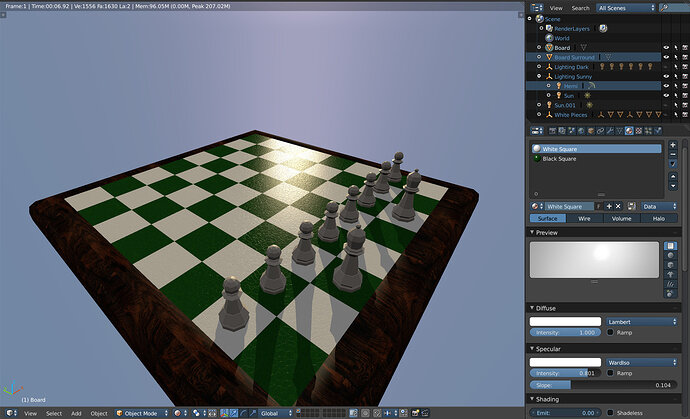This screenshot has width=690, height=419.
Task: Open the 3D viewport Select menu
Action: pyautogui.click(x=54, y=413)
